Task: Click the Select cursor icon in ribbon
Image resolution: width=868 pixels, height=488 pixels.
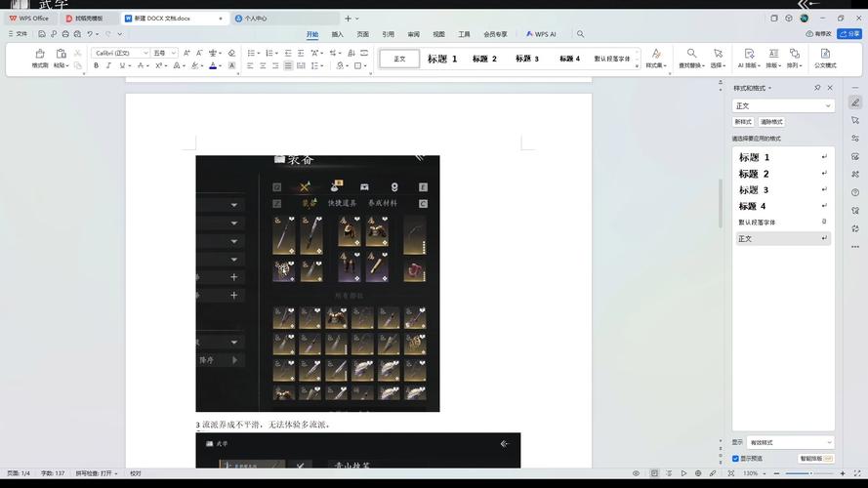Action: coord(718,53)
